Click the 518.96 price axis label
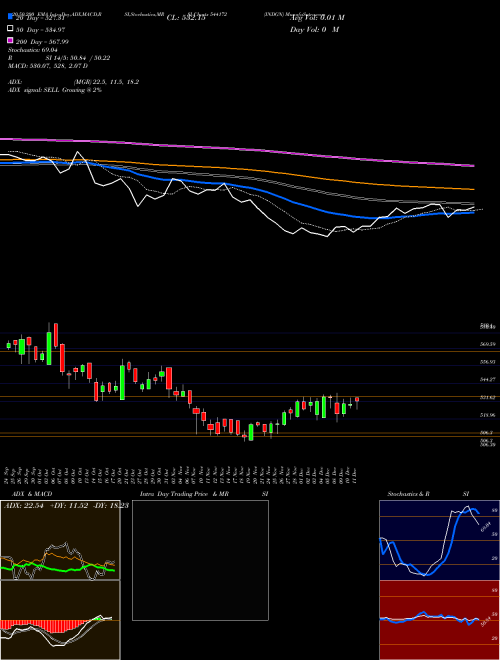Image resolution: width=500 pixels, height=660 pixels. tap(489, 415)
